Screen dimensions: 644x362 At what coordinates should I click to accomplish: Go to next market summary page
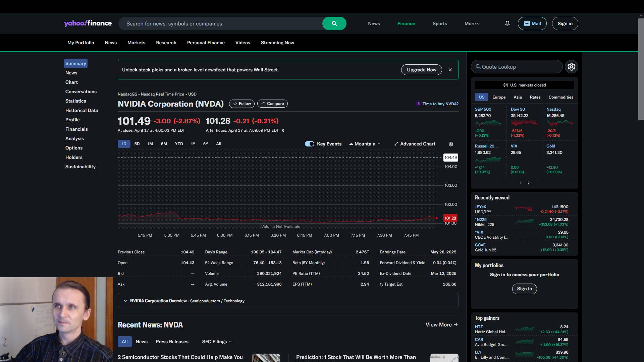point(529,183)
